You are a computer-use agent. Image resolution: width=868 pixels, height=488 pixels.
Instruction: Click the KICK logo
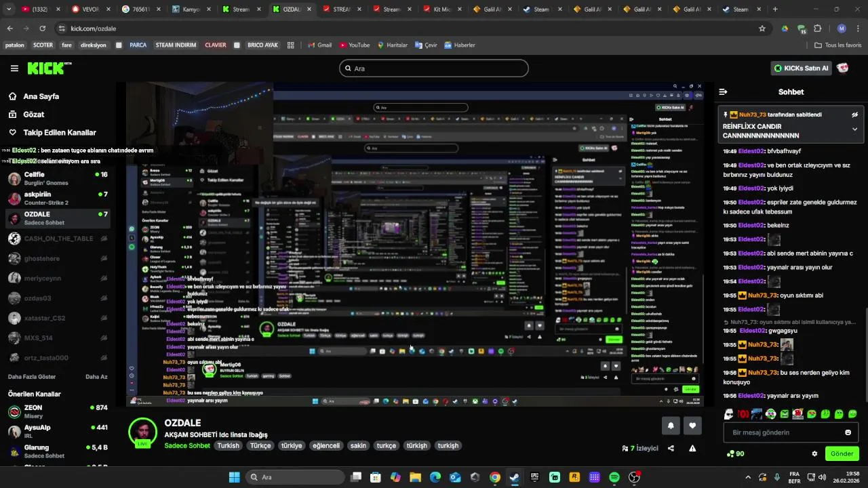tap(49, 68)
